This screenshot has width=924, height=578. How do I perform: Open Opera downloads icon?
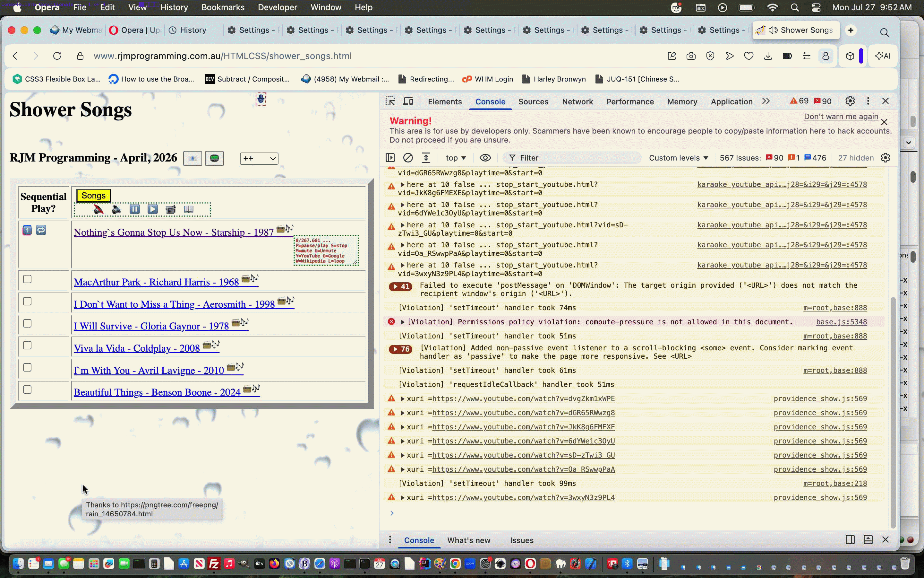coord(768,56)
